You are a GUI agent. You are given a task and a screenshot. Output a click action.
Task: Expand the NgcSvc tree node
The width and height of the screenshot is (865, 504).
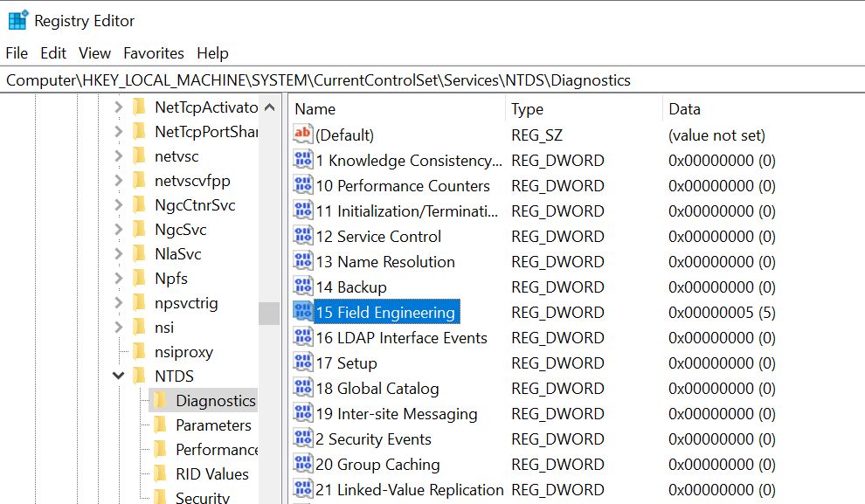pos(118,230)
